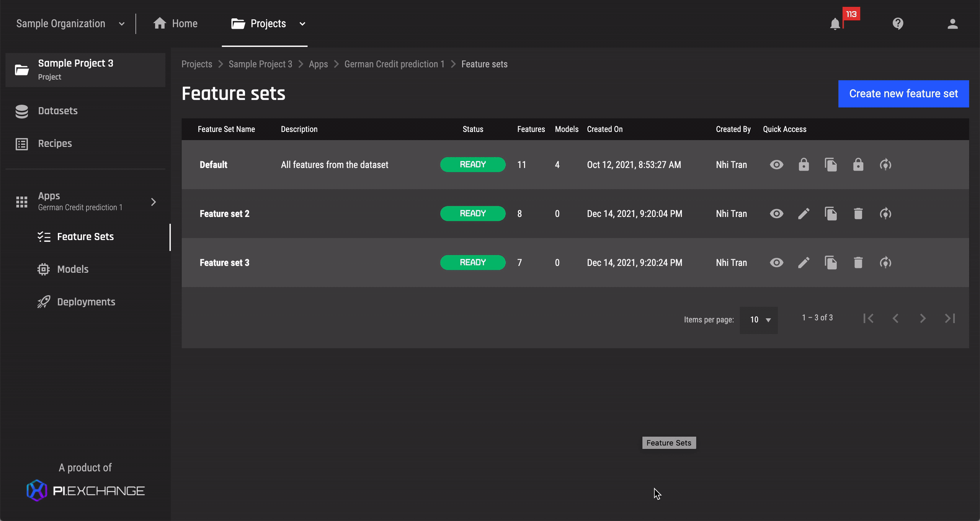
Task: Open the notifications bell icon
Action: tap(835, 24)
